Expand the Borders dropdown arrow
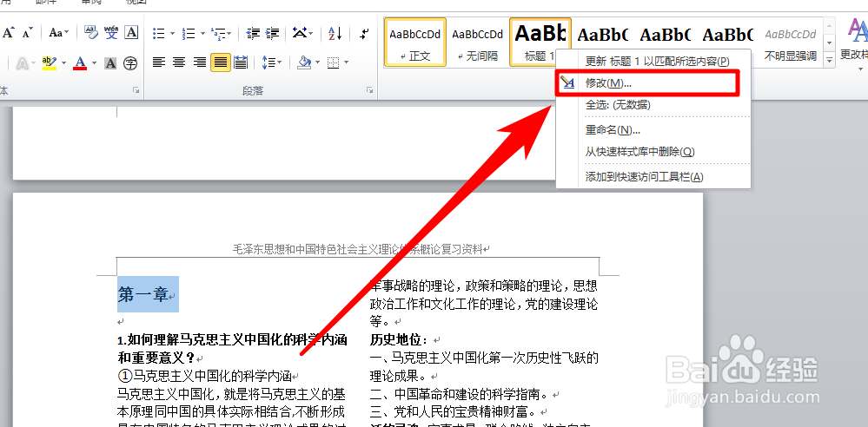 [347, 62]
